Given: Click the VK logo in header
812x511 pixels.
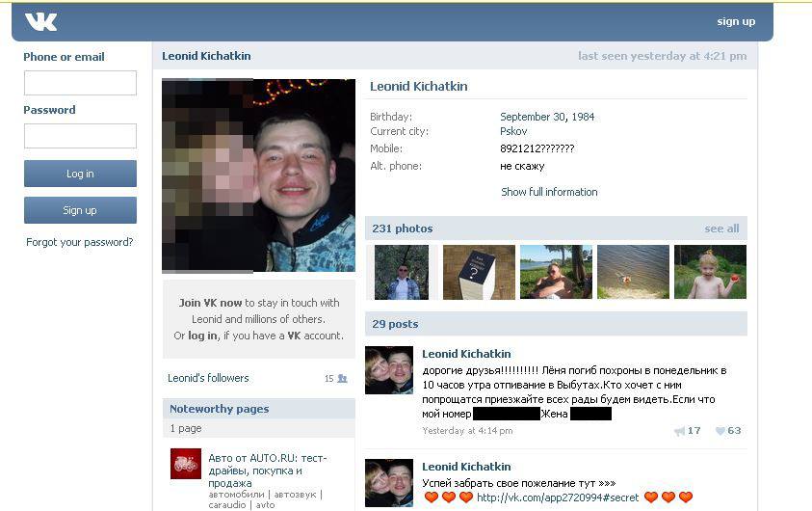Looking at the screenshot, I should pos(40,22).
